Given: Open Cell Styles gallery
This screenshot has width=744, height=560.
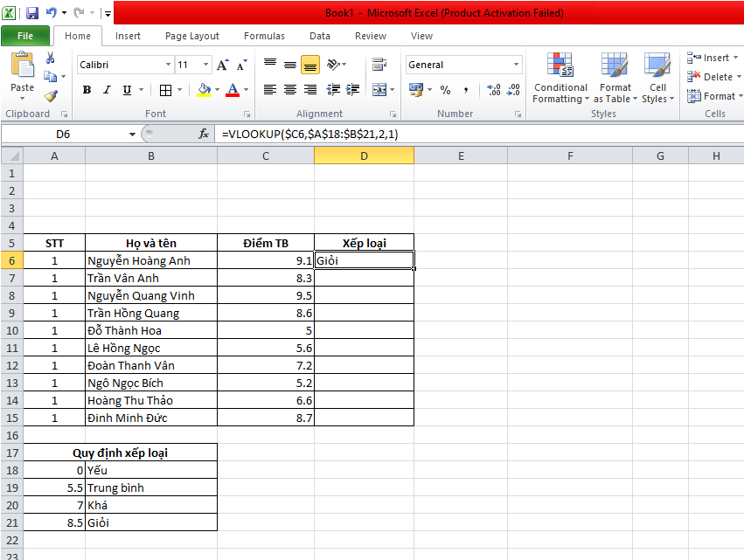Looking at the screenshot, I should pyautogui.click(x=657, y=79).
